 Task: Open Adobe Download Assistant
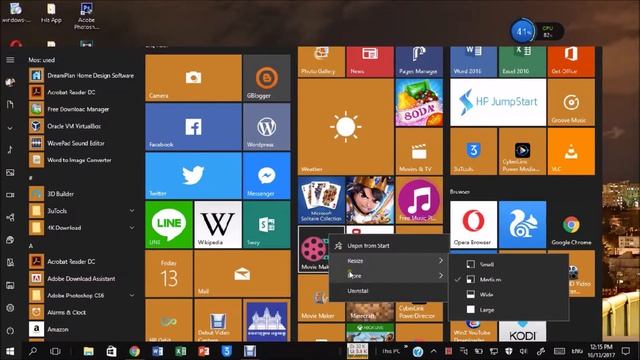(82, 278)
